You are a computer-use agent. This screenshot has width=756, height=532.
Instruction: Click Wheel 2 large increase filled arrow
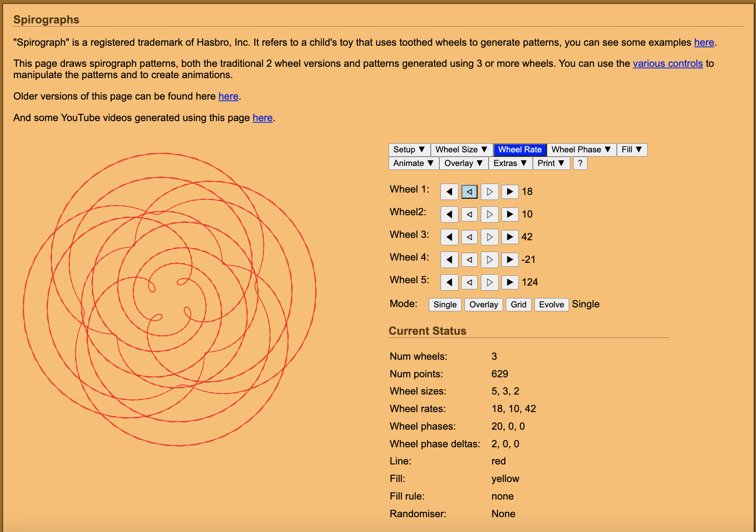(x=510, y=214)
